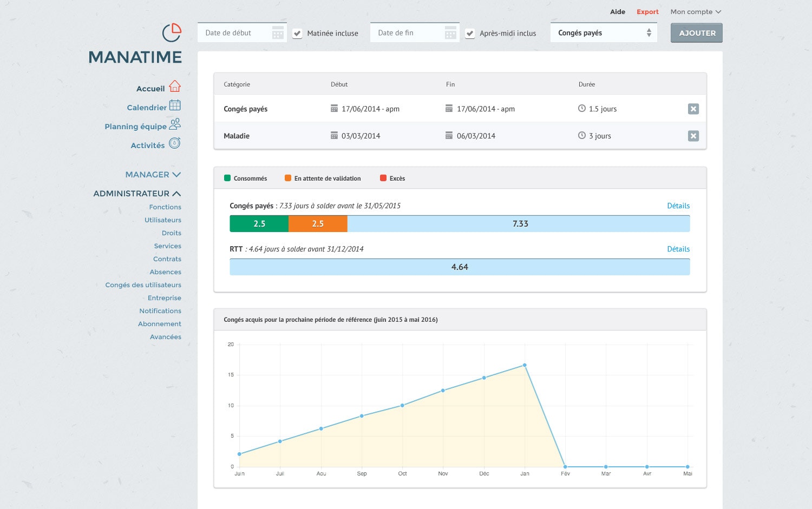Expand the MANAGER section
812x509 pixels.
coord(153,175)
